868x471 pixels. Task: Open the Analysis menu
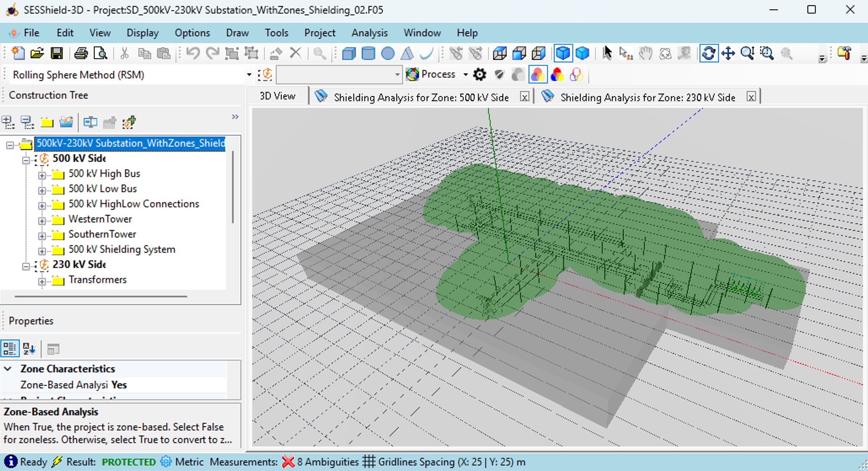(369, 33)
